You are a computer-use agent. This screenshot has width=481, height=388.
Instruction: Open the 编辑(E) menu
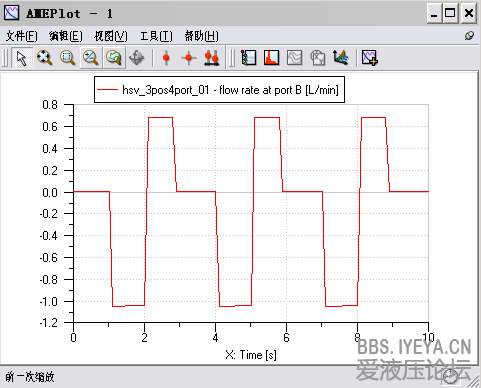(66, 36)
